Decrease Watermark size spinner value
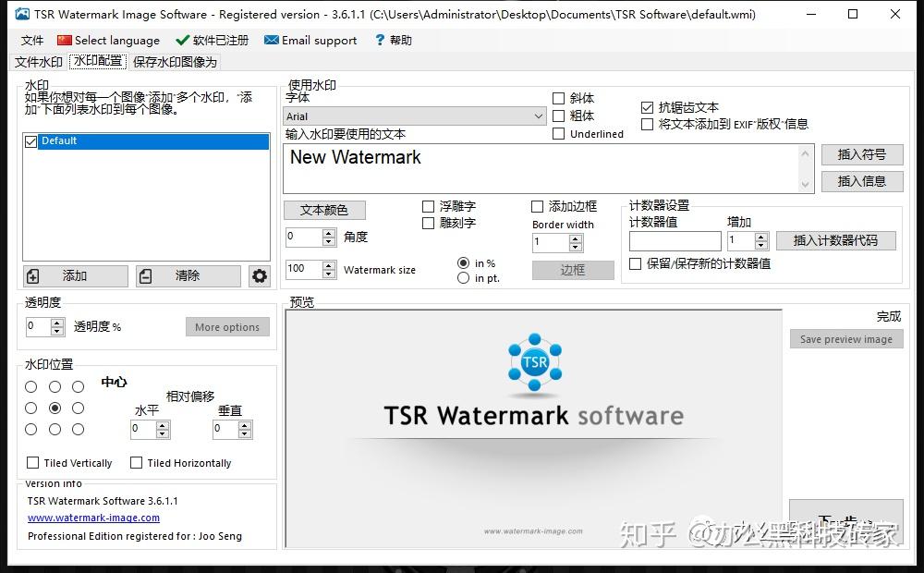 pos(330,274)
